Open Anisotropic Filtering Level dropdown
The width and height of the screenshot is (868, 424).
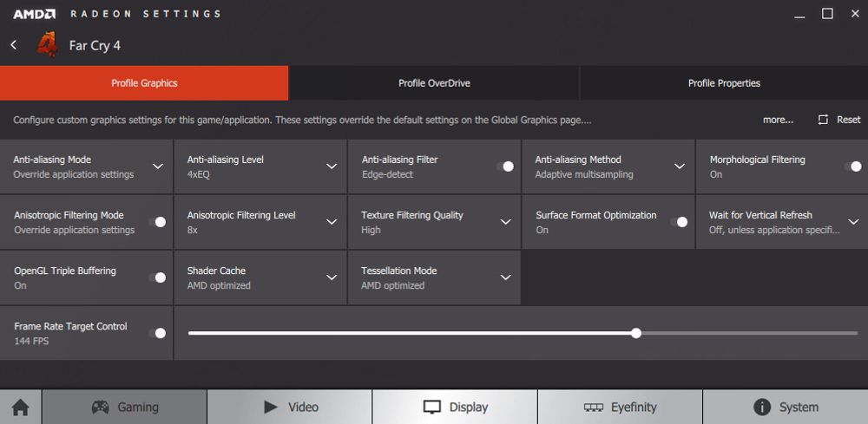332,222
